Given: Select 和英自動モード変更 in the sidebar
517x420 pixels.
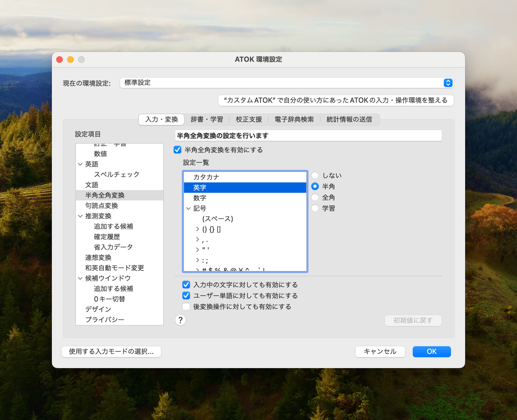Looking at the screenshot, I should point(120,268).
